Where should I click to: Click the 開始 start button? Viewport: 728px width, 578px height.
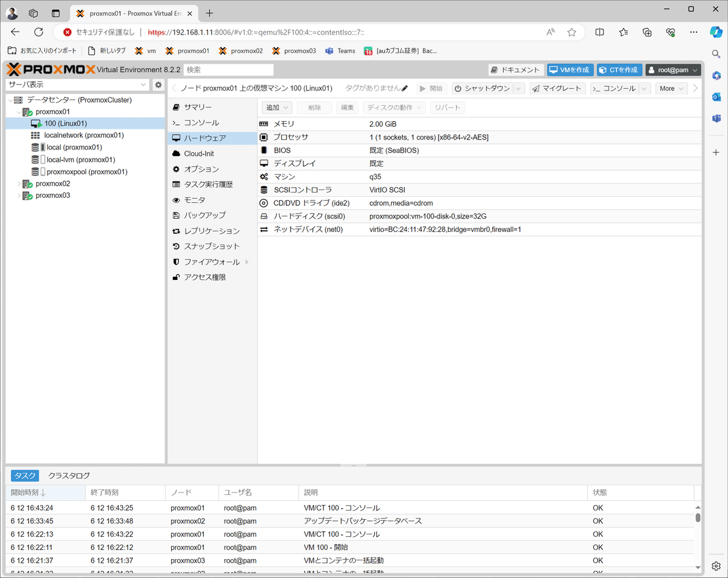[432, 89]
